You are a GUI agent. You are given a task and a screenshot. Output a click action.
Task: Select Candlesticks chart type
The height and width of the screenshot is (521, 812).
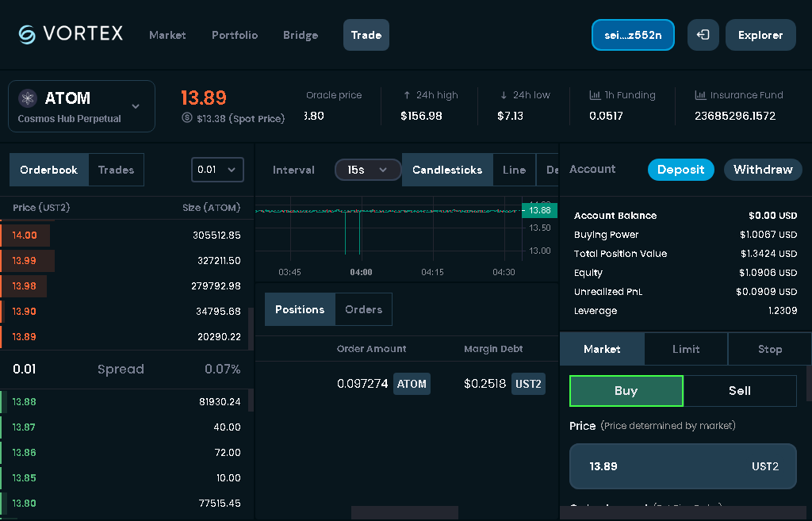tap(447, 170)
